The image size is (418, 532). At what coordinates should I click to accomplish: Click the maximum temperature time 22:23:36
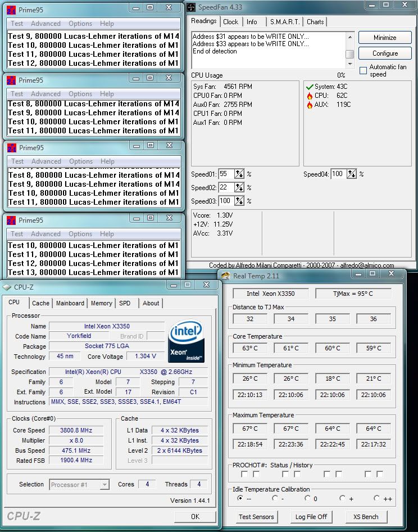point(291,444)
